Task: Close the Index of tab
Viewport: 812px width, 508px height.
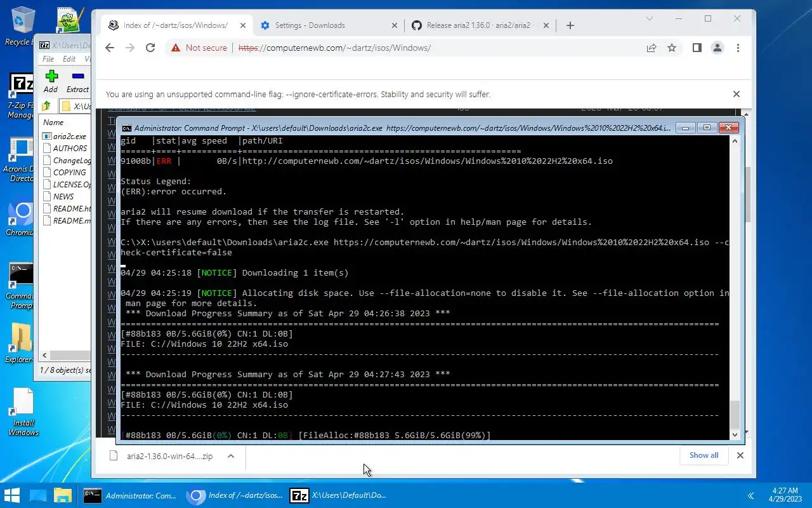Action: pyautogui.click(x=242, y=25)
